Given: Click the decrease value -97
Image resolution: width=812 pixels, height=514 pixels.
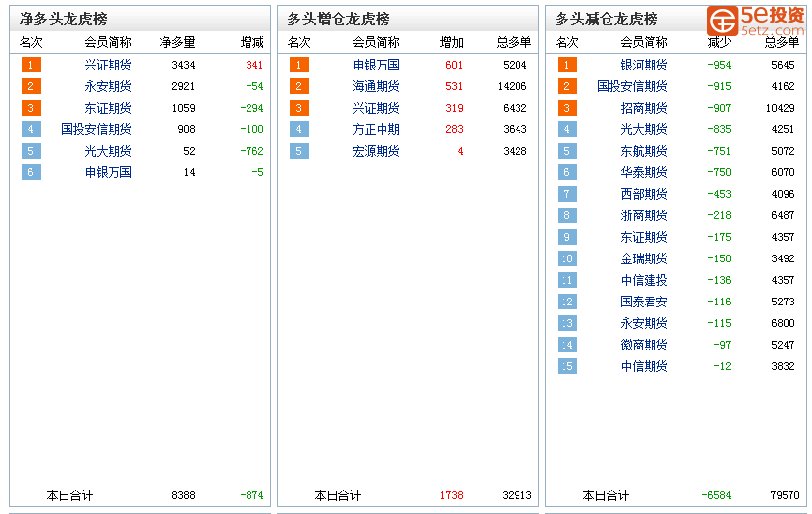Looking at the screenshot, I should tap(722, 345).
